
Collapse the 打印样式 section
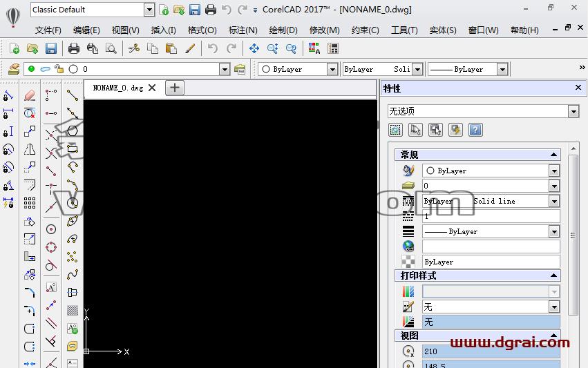tap(553, 275)
